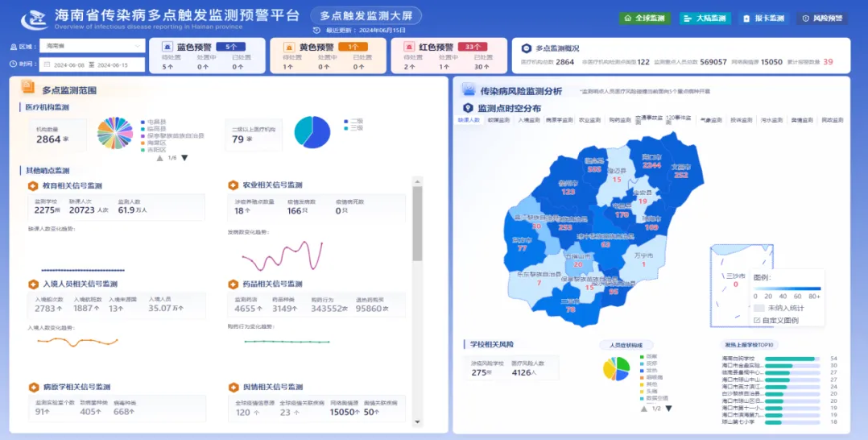
Task: Open 风险预警 header button
Action: point(822,19)
